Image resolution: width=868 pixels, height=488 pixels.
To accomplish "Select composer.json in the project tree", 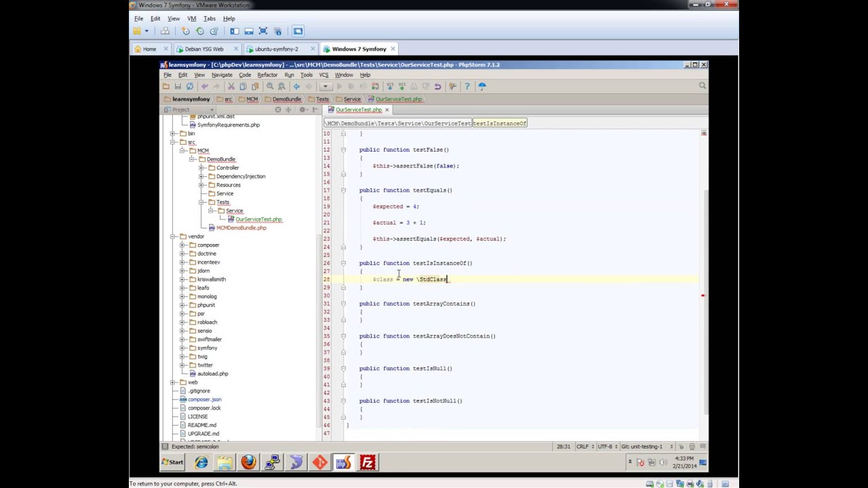I will [205, 400].
